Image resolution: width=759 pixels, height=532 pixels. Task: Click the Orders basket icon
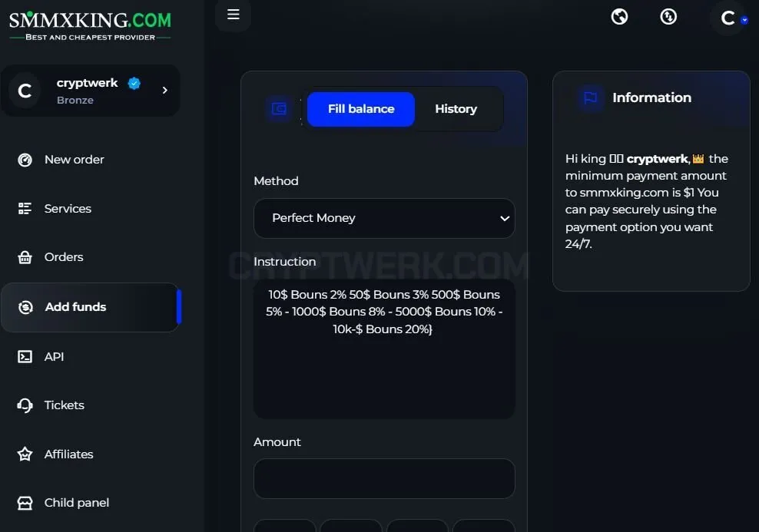25,257
